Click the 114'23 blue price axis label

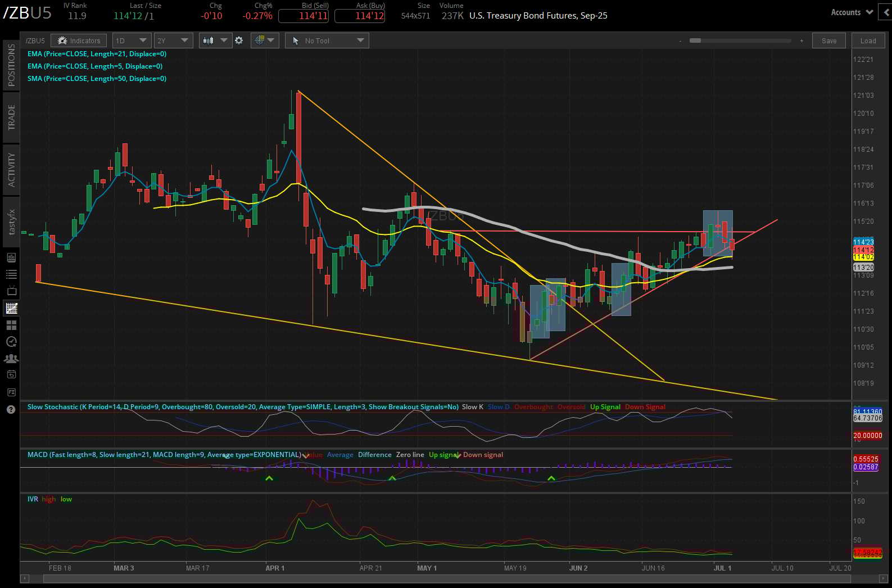(863, 242)
